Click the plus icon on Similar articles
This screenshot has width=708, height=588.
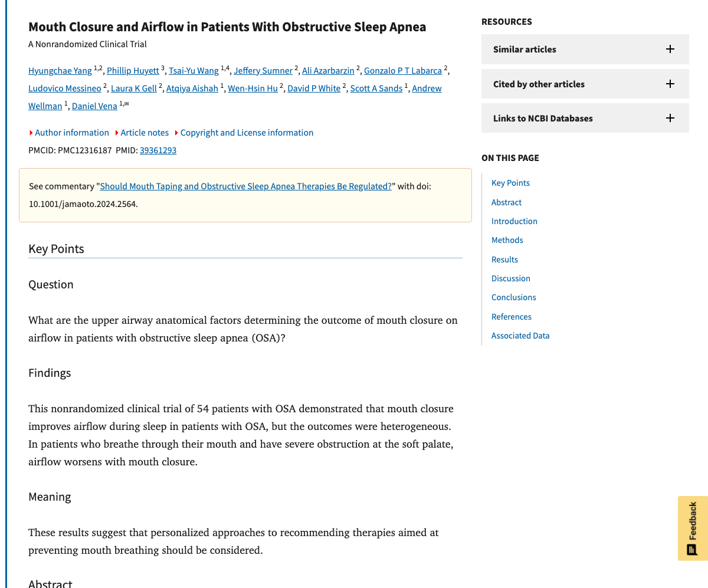(670, 49)
